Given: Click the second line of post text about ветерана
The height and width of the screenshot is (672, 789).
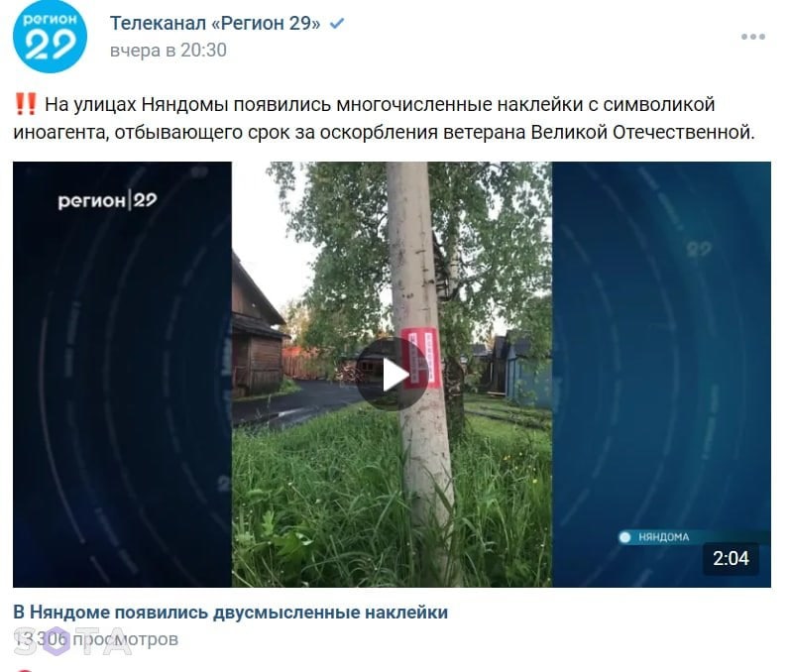Looking at the screenshot, I should [x=385, y=132].
